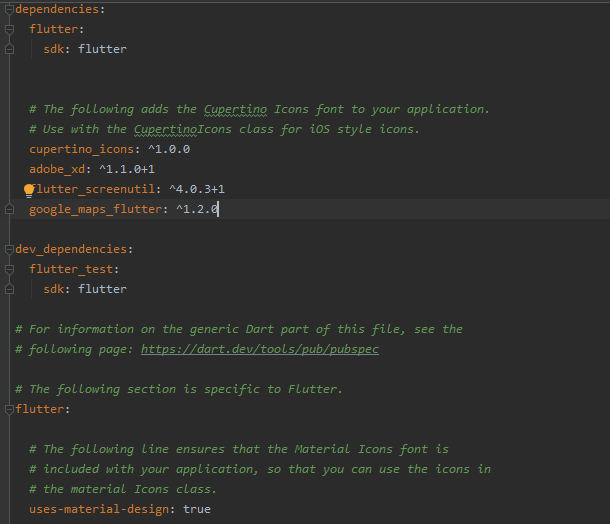
Task: Click the cupertino_icons key
Action: (x=82, y=149)
